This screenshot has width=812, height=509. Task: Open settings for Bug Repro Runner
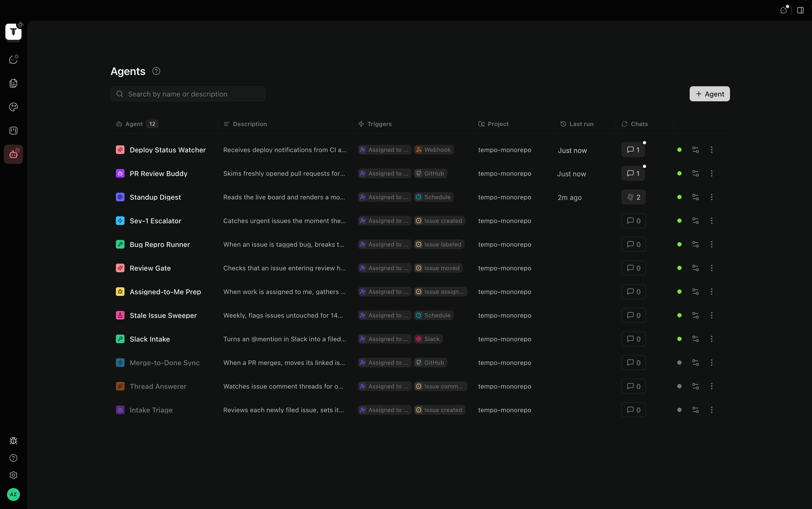click(696, 244)
